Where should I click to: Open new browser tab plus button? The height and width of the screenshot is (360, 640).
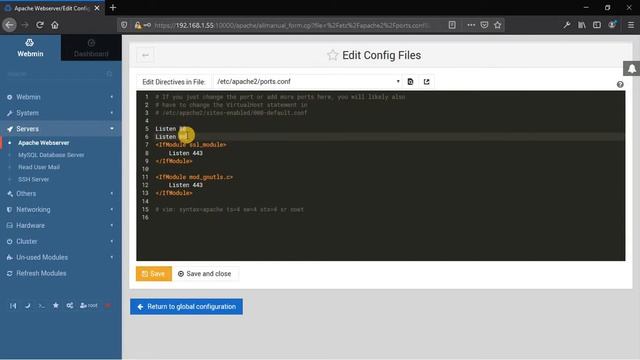tap(113, 8)
